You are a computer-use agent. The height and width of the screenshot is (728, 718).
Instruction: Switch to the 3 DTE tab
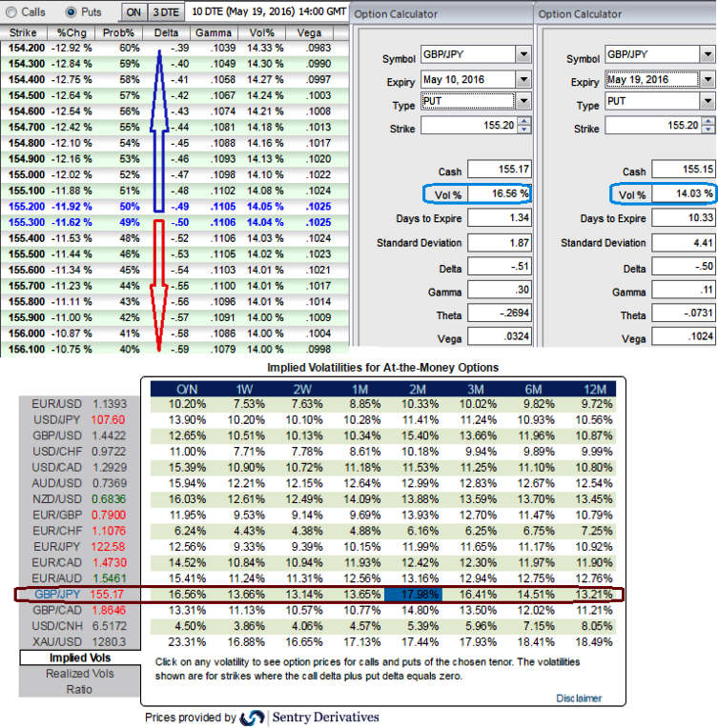pos(166,12)
